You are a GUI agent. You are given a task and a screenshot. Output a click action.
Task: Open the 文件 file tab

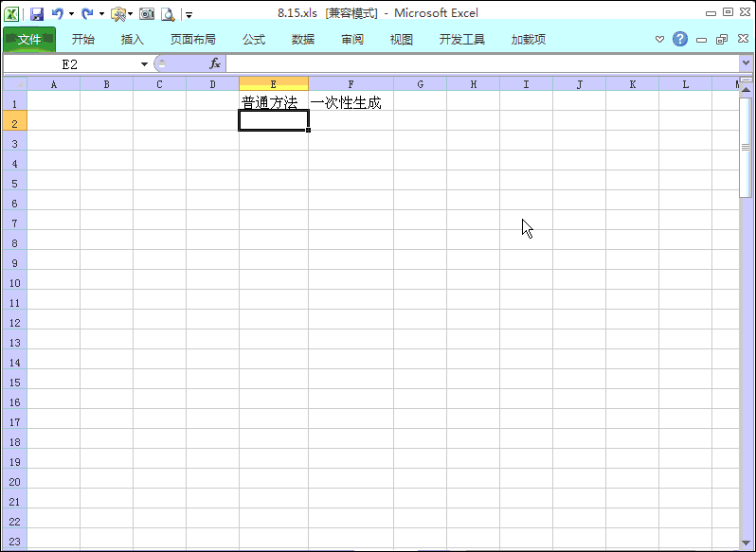tap(29, 40)
